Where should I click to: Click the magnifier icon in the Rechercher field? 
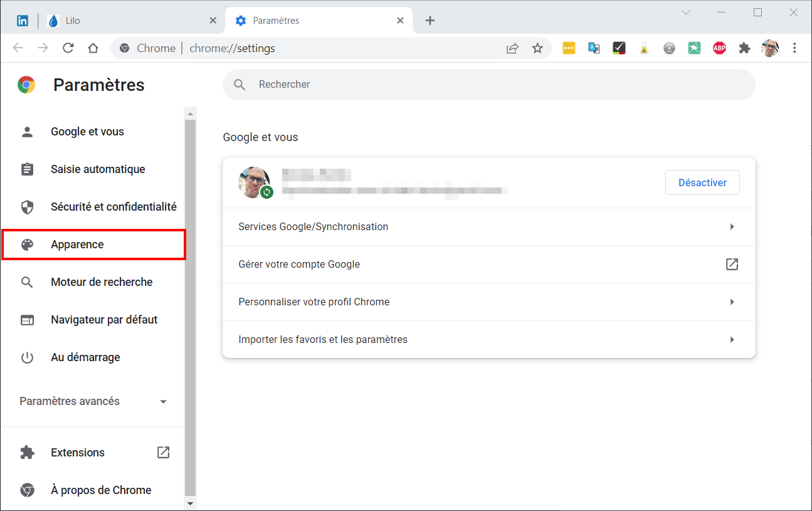coord(240,85)
